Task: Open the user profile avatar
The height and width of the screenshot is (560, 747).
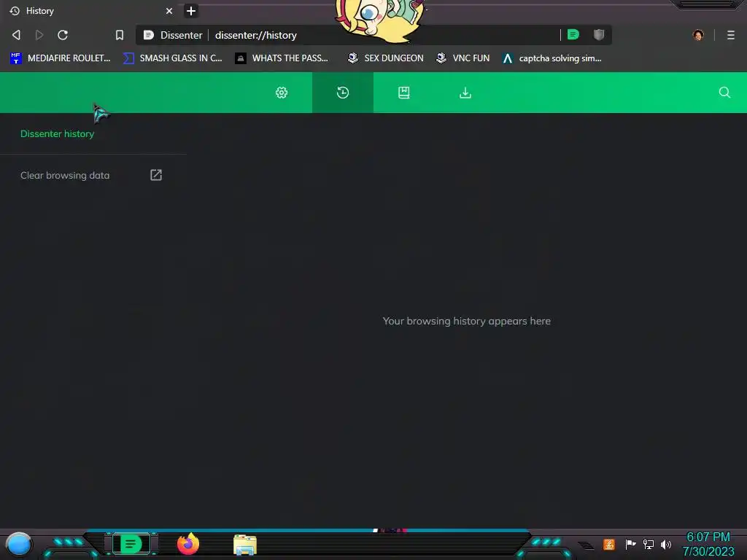Action: 698,35
